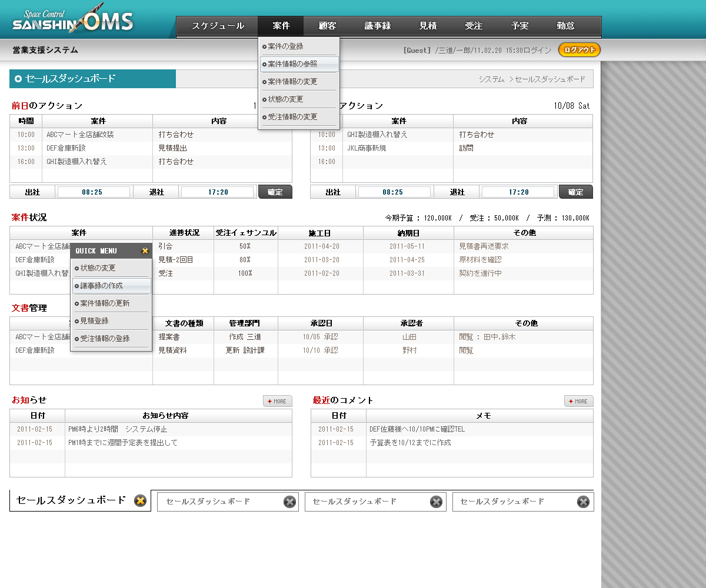Select 議事録の作成 in the QUICK MENU
This screenshot has height=588, width=706.
coord(111,286)
